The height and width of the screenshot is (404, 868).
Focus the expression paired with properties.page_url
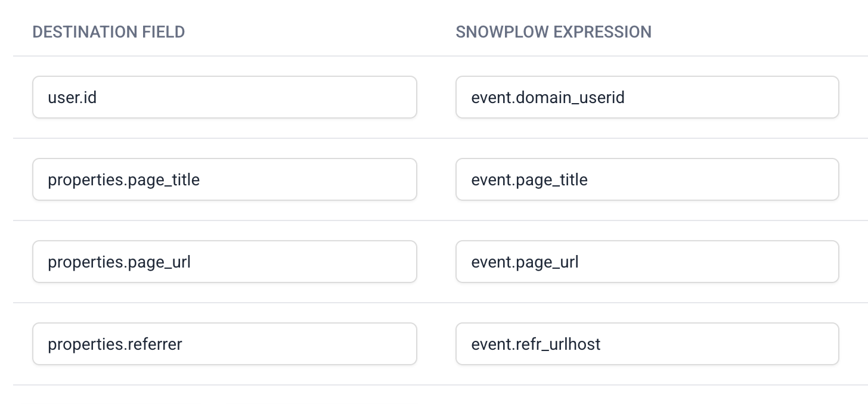tap(647, 262)
